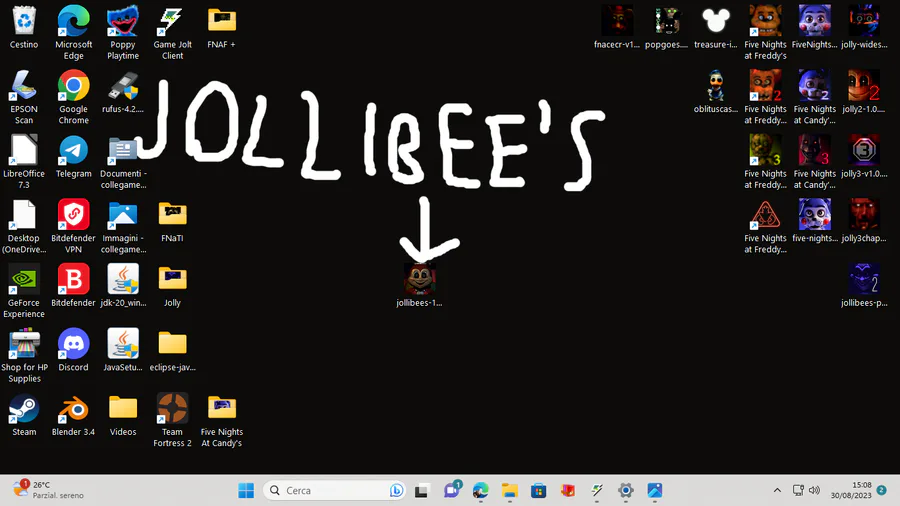Show hidden system tray icons
This screenshot has height=506, width=900.
(777, 491)
